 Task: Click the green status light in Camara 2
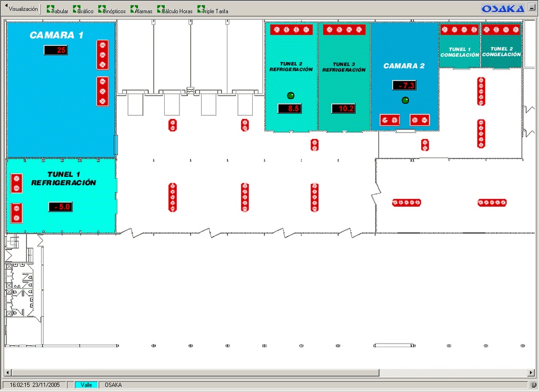[x=405, y=100]
